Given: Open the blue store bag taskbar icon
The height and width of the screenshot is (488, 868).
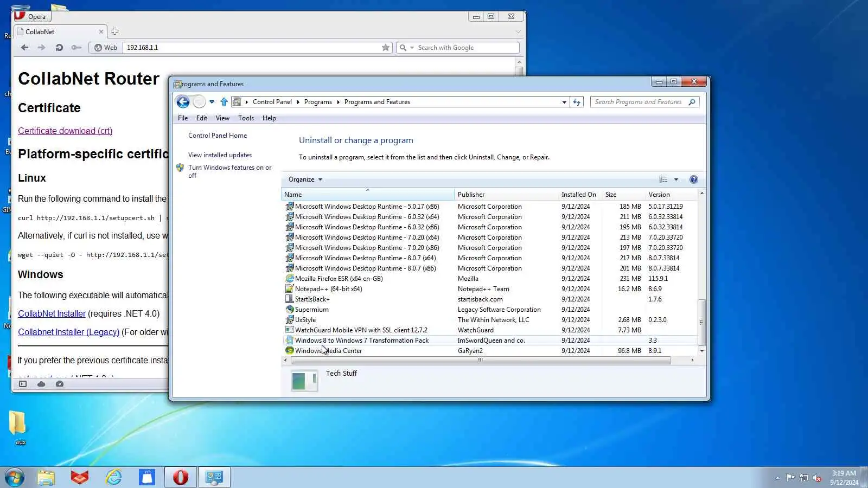Looking at the screenshot, I should click(x=147, y=478).
